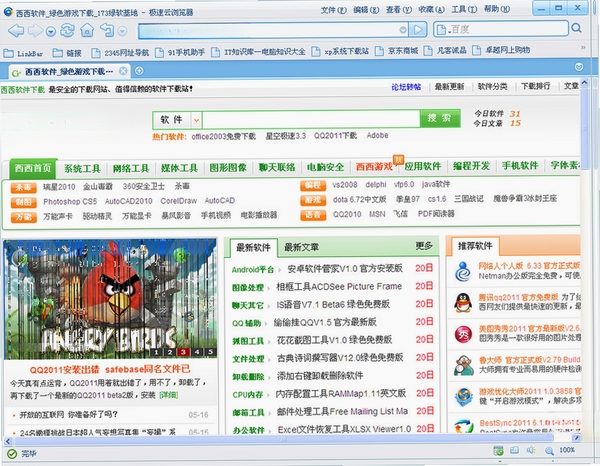Screen dimensions: 600x466
Task: Open the 查看(V) menu
Action: click(398, 10)
